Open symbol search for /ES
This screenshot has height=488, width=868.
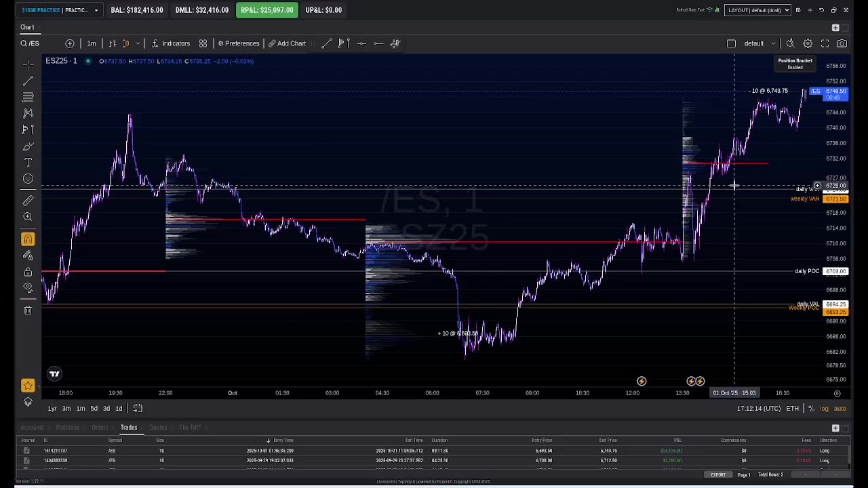[30, 43]
